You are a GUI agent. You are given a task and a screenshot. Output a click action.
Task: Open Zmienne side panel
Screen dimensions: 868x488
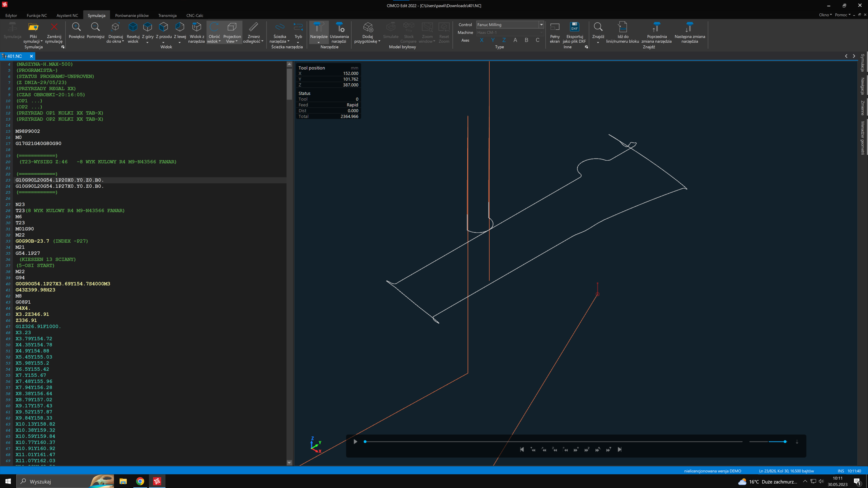[x=863, y=108]
